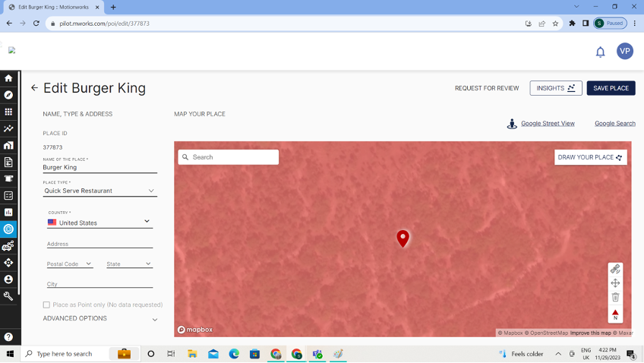The image size is (644, 363).
Task: Open File Explorer from taskbar
Action: [192, 354]
